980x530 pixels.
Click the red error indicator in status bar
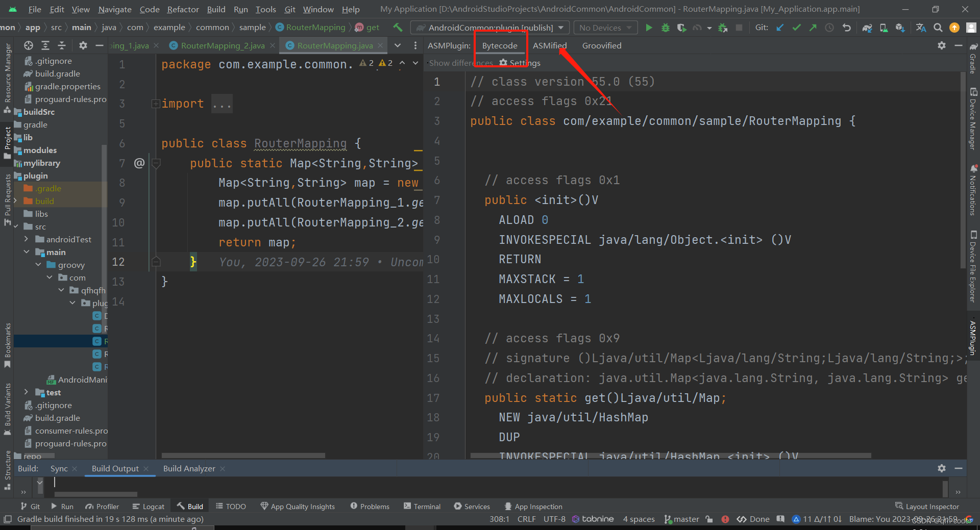[x=725, y=519]
